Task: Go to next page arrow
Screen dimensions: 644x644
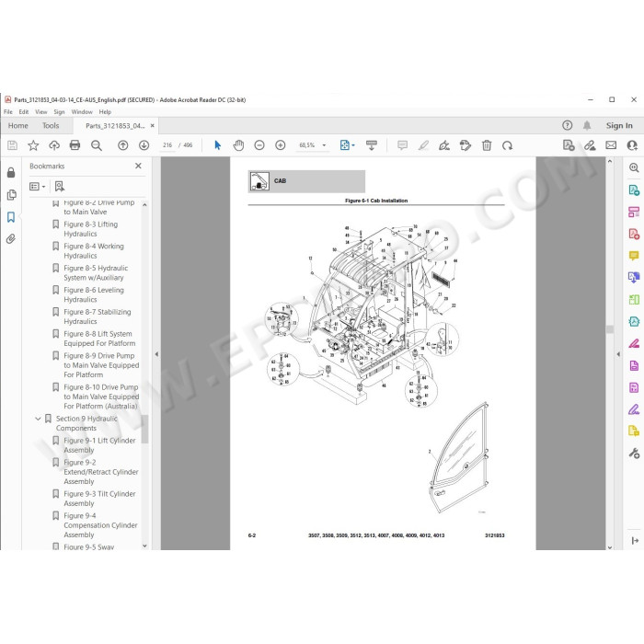Action: [144, 145]
